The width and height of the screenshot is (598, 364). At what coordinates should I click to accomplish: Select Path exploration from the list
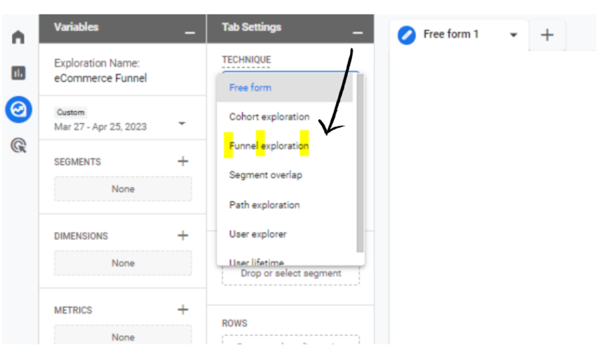click(x=265, y=205)
